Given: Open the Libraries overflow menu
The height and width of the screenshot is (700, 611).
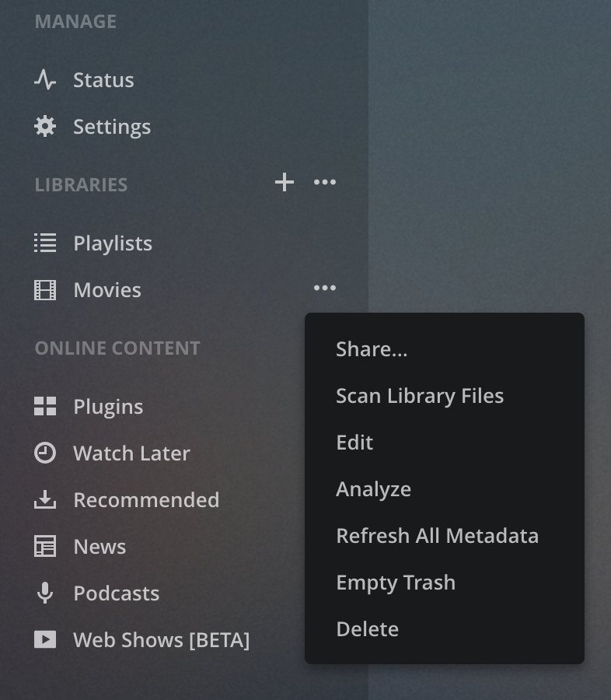Looking at the screenshot, I should pyautogui.click(x=325, y=182).
